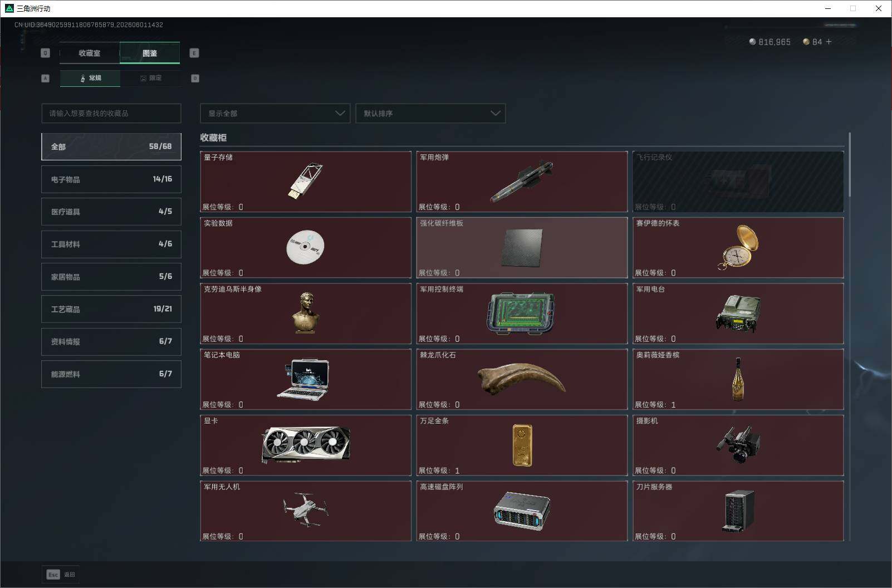892x588 pixels.
Task: Click the D key hint icon
Action: 195,79
